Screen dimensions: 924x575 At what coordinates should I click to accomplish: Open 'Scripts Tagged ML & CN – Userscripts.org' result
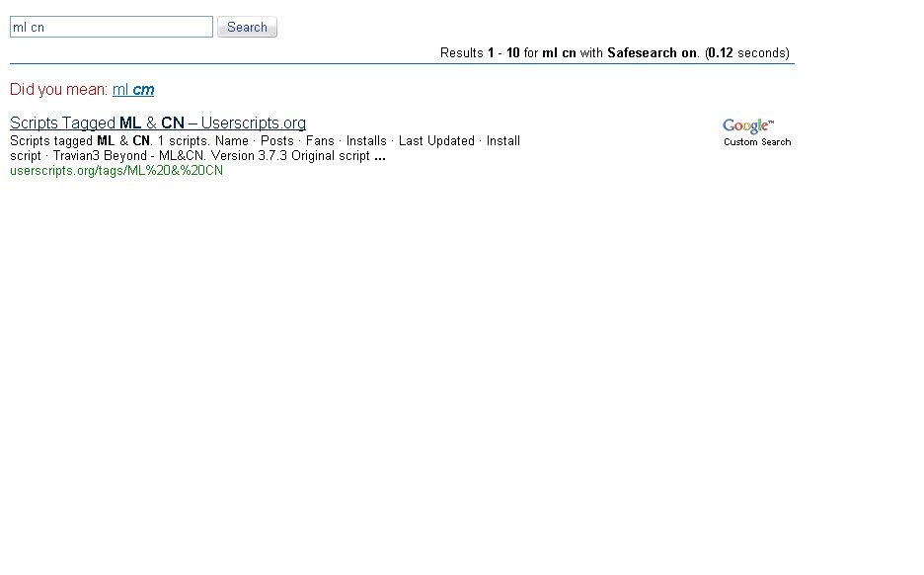[158, 123]
